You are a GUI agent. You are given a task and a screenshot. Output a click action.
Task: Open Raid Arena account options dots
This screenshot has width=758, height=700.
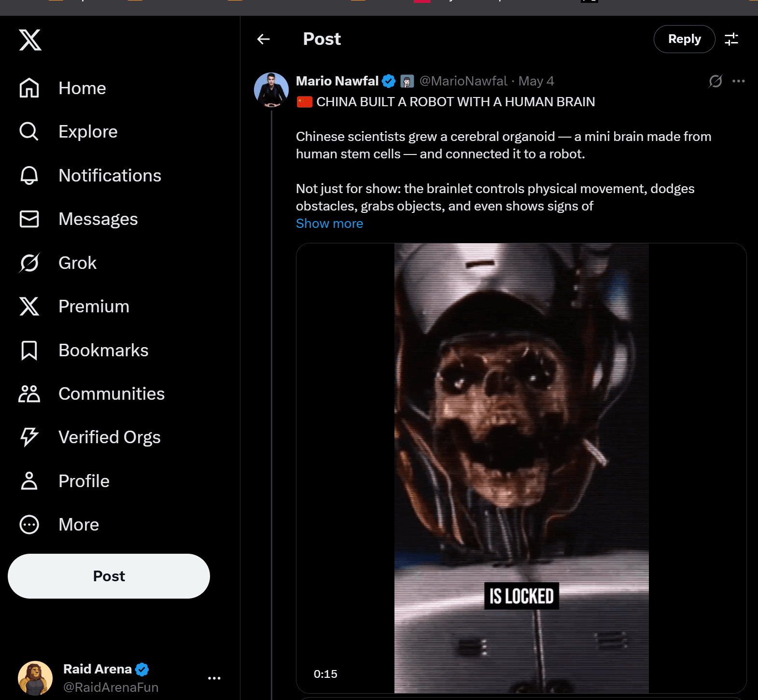(x=214, y=678)
